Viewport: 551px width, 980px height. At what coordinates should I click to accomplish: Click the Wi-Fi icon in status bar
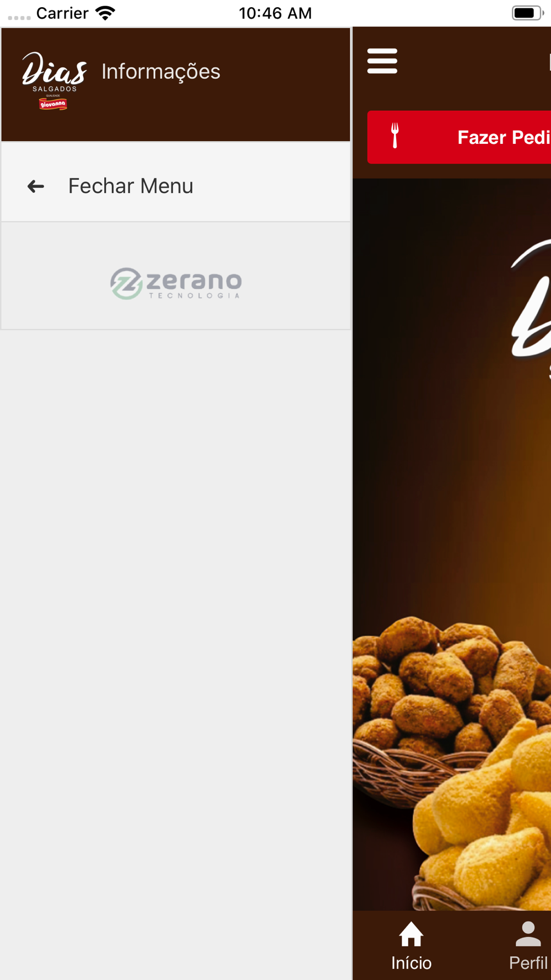pyautogui.click(x=105, y=13)
